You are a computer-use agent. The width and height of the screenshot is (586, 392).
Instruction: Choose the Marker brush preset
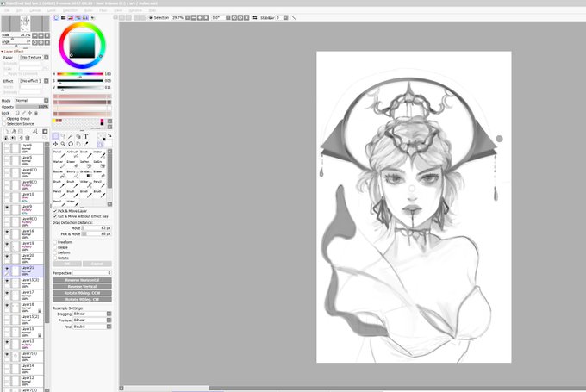(x=59, y=164)
